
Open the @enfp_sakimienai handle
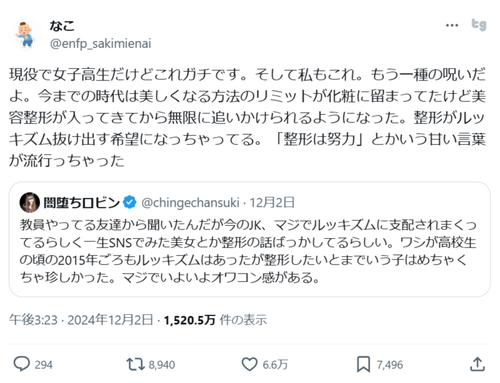[100, 44]
